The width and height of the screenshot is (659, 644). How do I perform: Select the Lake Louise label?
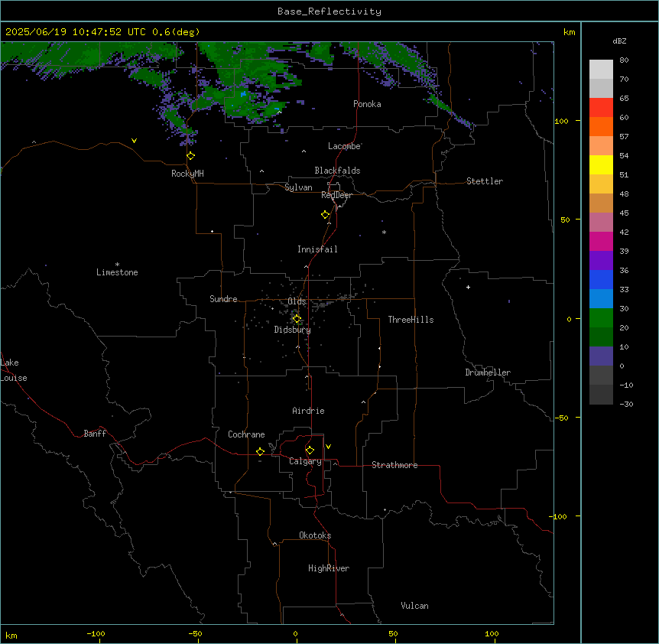(x=12, y=370)
